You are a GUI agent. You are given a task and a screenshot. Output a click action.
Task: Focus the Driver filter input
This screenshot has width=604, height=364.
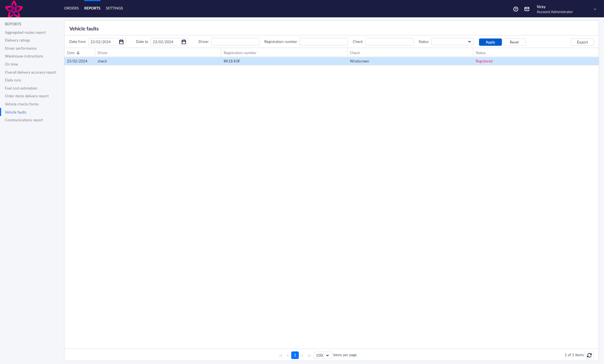(x=235, y=42)
